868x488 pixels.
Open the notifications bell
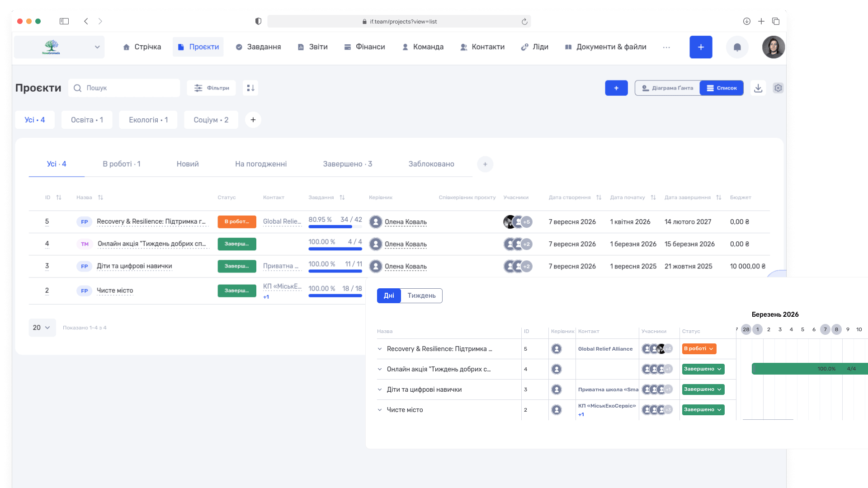[737, 47]
